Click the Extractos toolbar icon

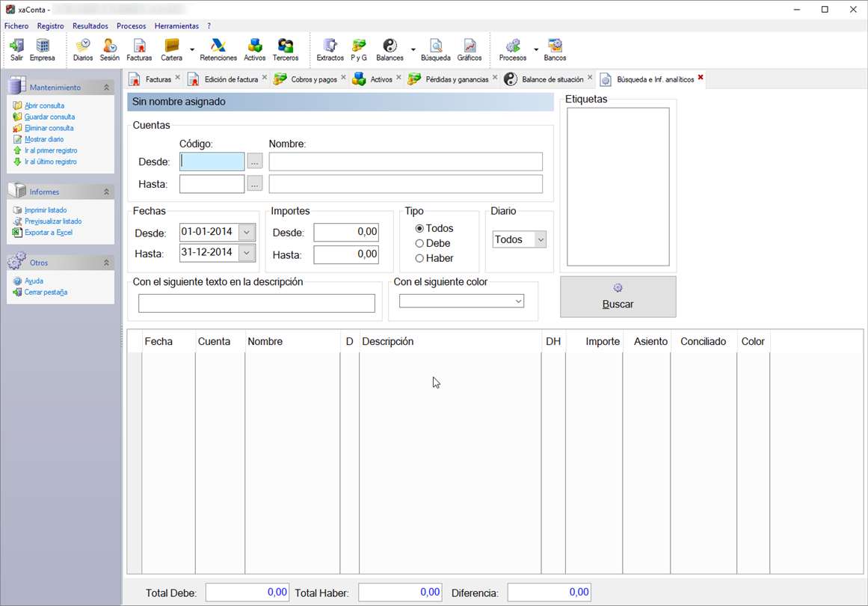[x=330, y=50]
